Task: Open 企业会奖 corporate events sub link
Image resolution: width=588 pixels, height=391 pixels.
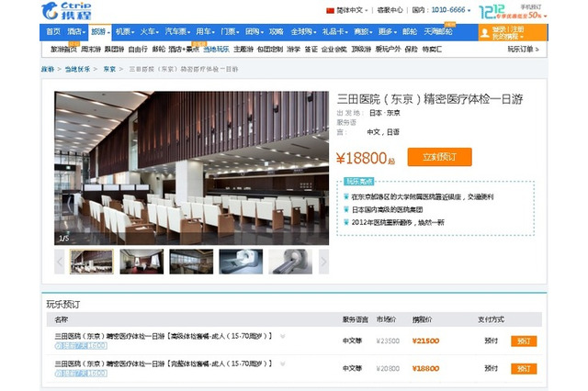Action: pos(334,49)
